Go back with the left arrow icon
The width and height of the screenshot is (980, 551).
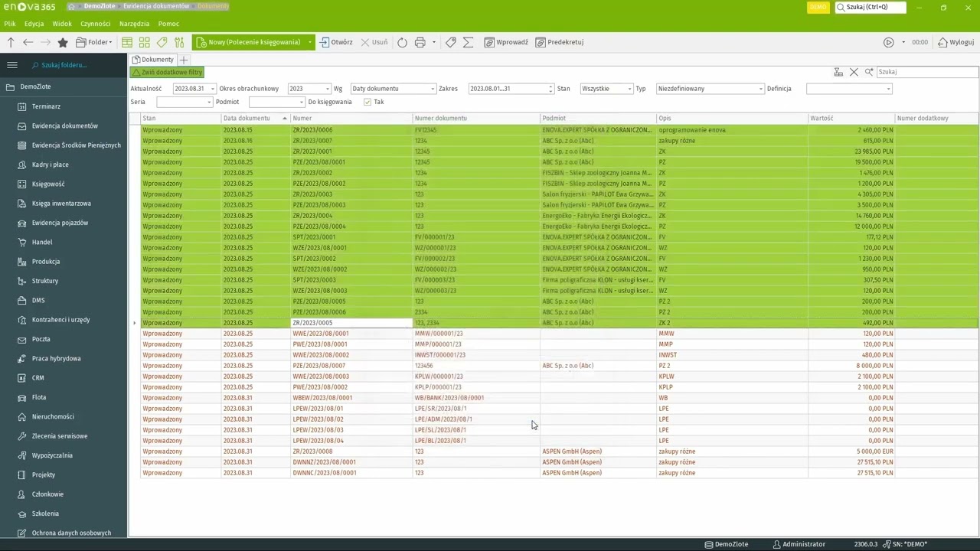pyautogui.click(x=28, y=42)
